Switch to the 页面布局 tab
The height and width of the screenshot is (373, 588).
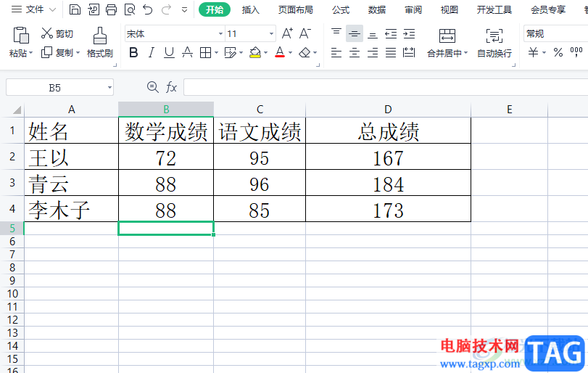pos(296,9)
